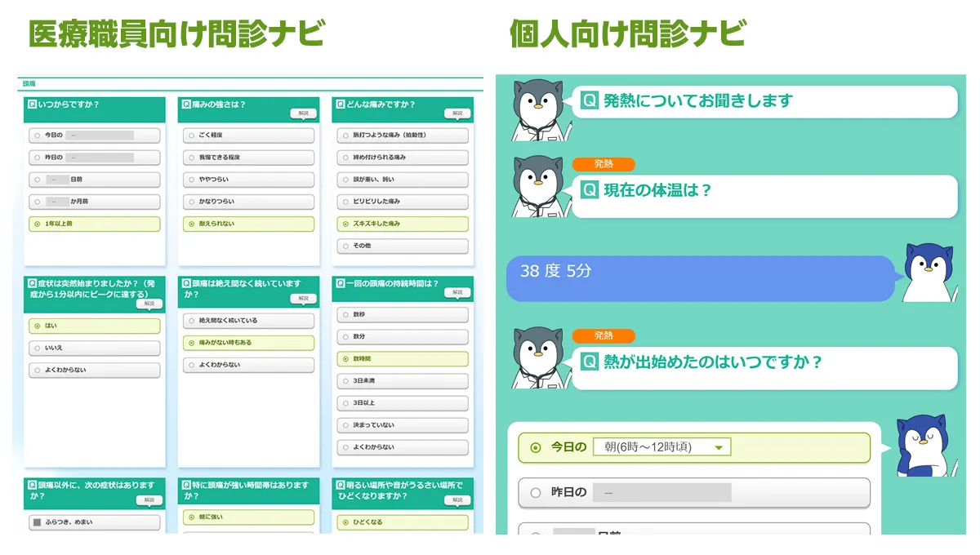980x555 pixels.
Task: Click the 頭痛 section heading tab
Action: coord(29,84)
